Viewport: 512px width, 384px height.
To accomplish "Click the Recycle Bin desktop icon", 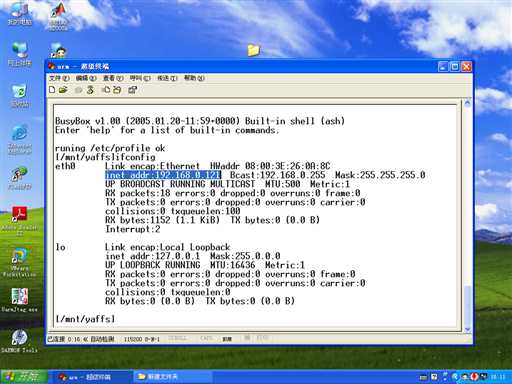I will (20, 96).
